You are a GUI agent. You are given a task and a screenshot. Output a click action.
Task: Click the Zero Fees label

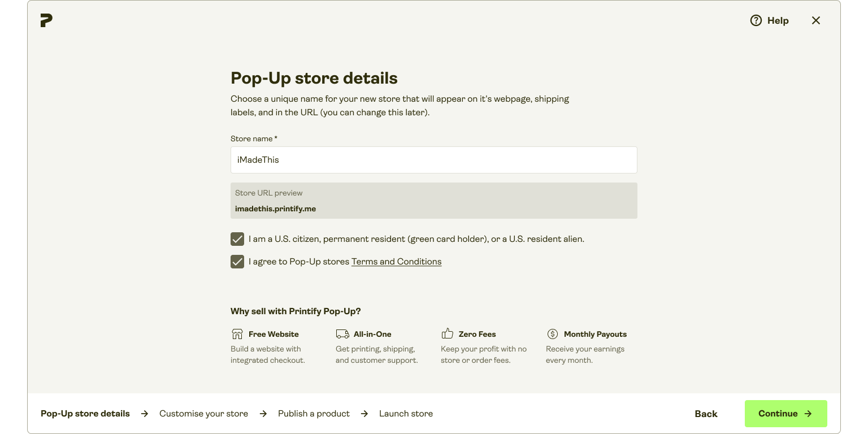pos(477,334)
